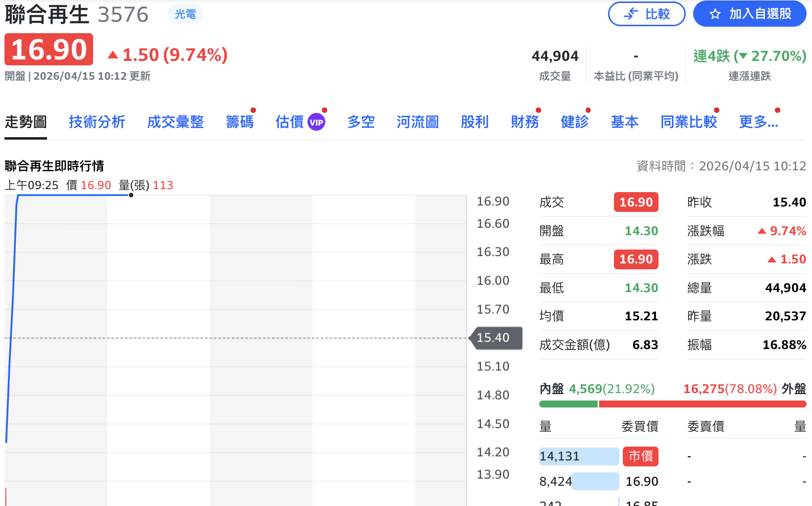The height and width of the screenshot is (506, 812).
Task: Click the red 市價 badge in order book
Action: point(640,456)
